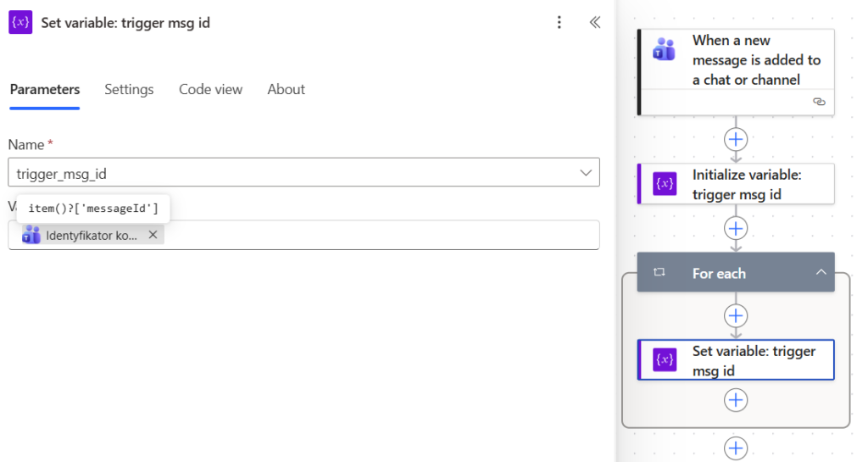Click the trigger_msg_id name field
Image resolution: width=868 pixels, height=462 pixels.
pyautogui.click(x=304, y=172)
